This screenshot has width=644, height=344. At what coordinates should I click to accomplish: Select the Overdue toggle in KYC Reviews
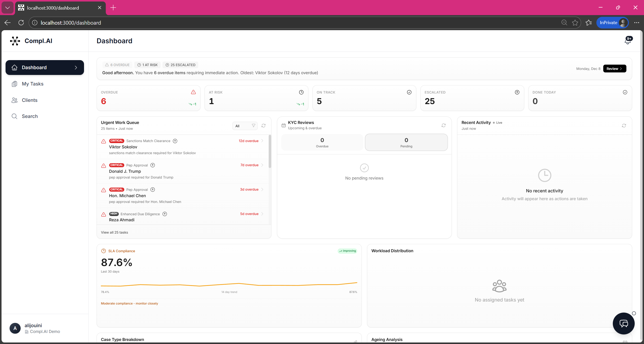point(322,142)
